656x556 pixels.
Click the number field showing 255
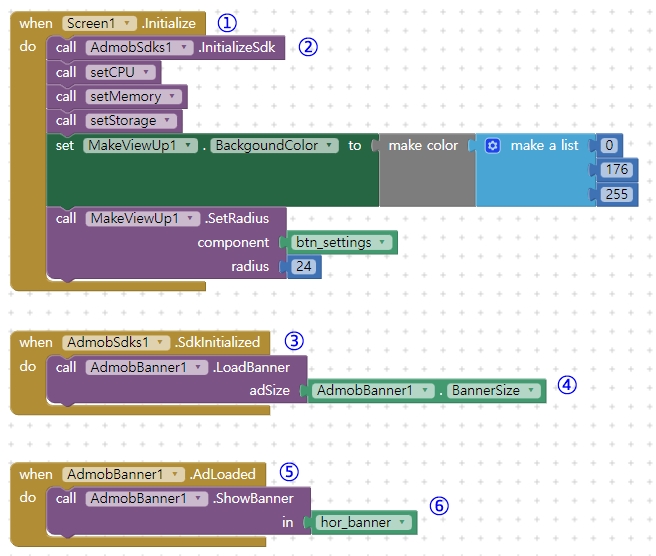tap(617, 194)
